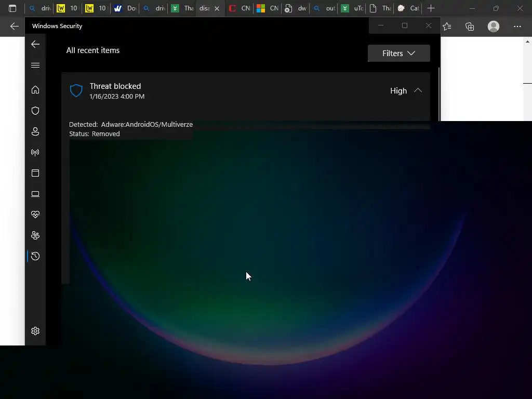
Task: Click the browser page scroll-up arrow
Action: (x=527, y=42)
